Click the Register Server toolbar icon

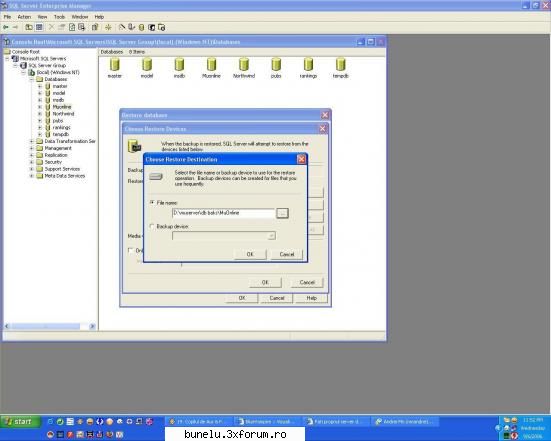(131, 27)
